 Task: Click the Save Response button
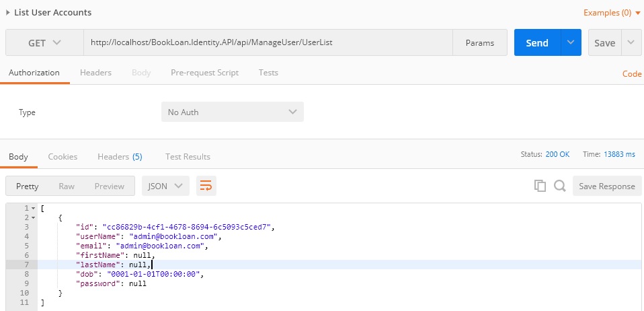point(606,186)
